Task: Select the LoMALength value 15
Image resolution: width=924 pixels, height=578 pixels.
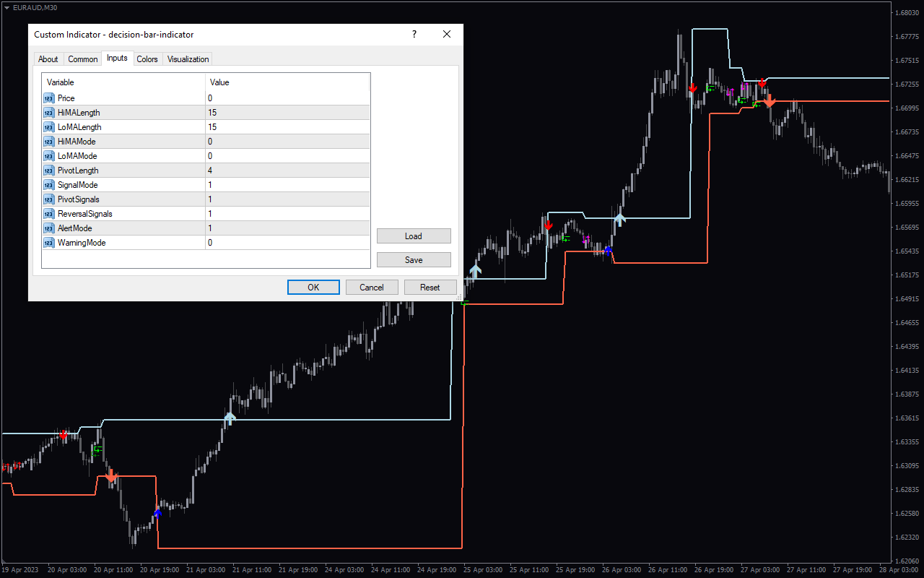Action: (x=287, y=127)
